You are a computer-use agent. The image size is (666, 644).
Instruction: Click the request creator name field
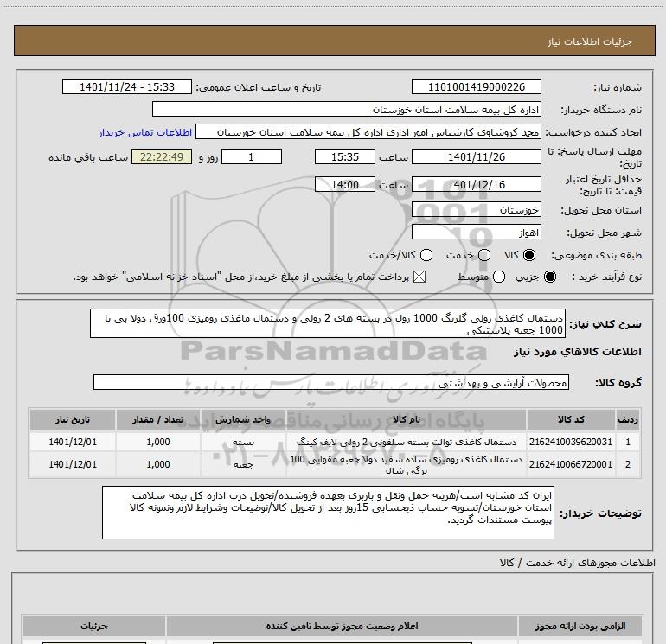[x=368, y=132]
